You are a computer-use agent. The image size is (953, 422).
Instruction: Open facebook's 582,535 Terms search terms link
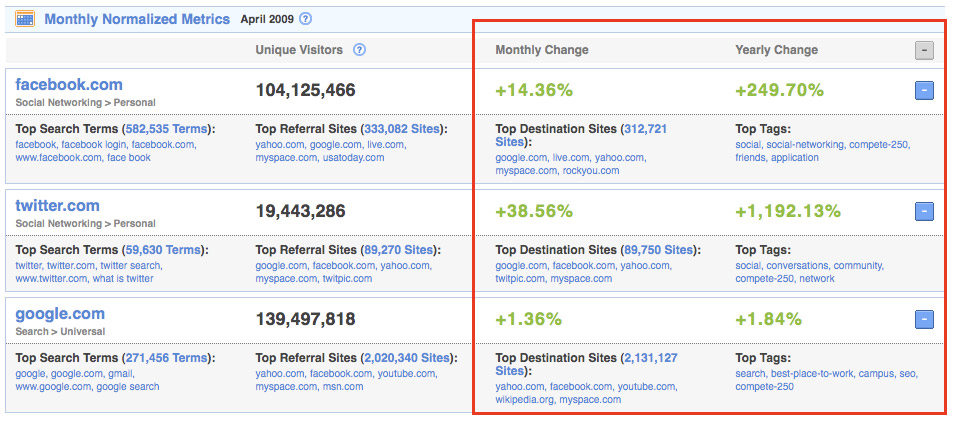[166, 129]
